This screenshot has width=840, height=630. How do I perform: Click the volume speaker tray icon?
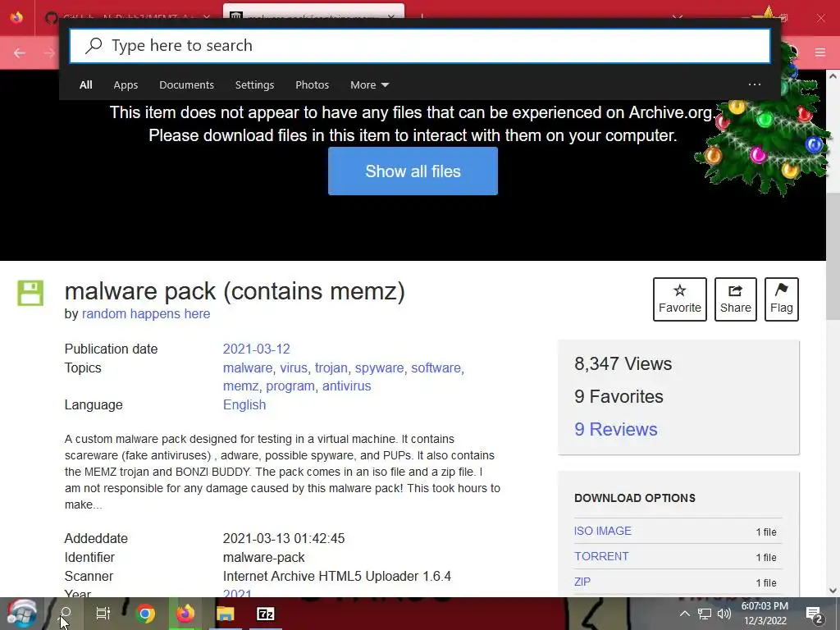coord(724,614)
